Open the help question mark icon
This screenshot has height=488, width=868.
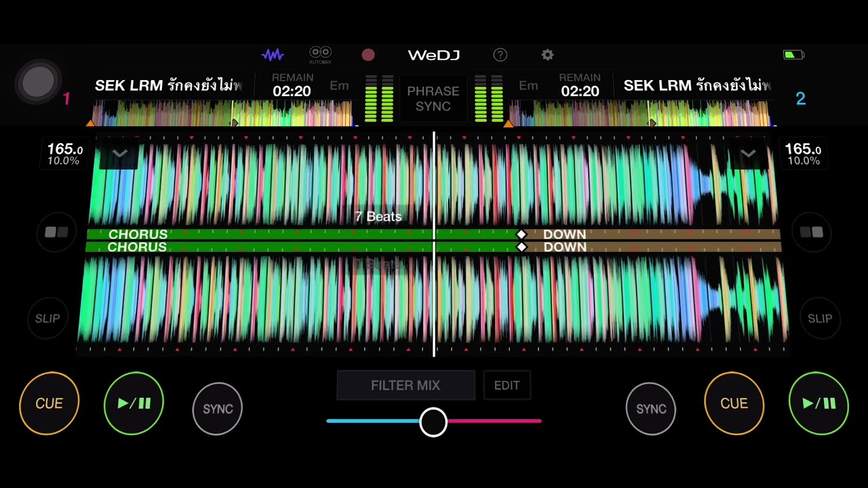pyautogui.click(x=500, y=55)
